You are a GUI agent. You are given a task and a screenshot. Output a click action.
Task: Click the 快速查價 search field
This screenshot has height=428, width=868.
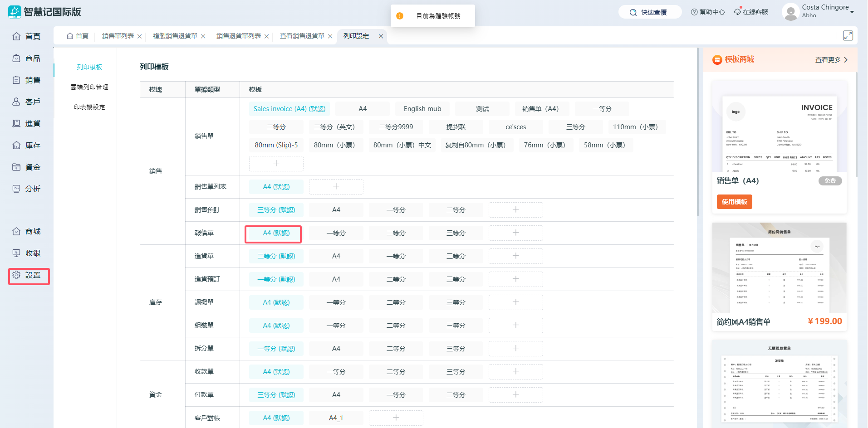[650, 12]
